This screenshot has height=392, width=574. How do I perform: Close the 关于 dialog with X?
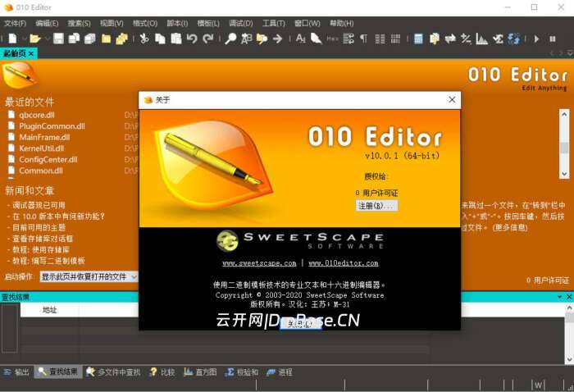tap(452, 99)
